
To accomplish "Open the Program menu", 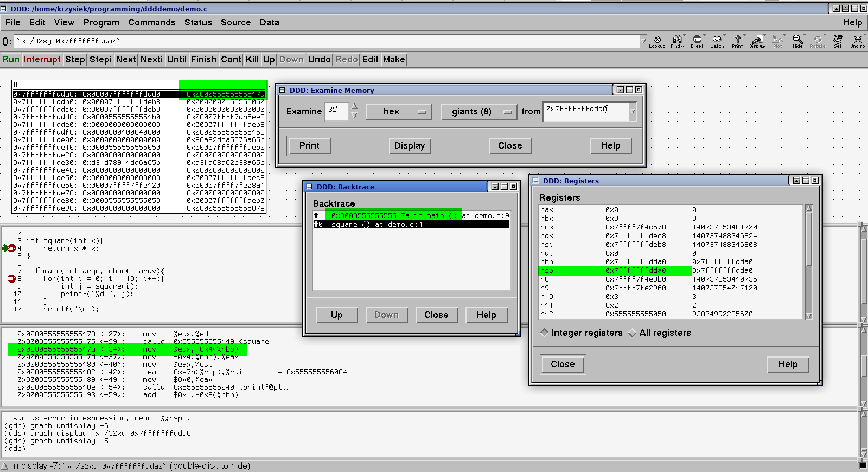I will 101,22.
